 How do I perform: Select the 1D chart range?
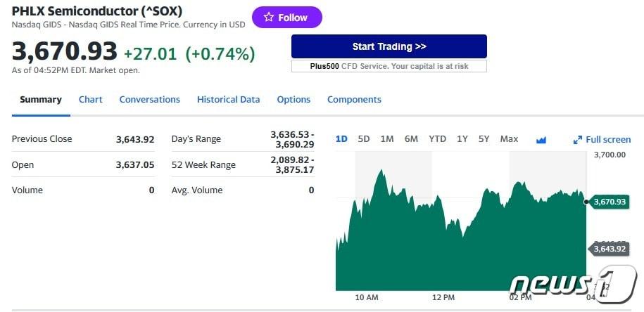pyautogui.click(x=341, y=139)
